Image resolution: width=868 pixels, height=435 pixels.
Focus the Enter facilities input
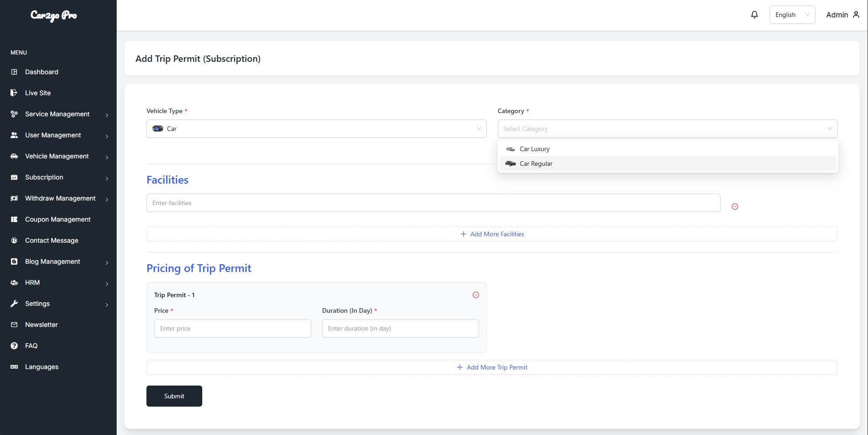(x=433, y=203)
